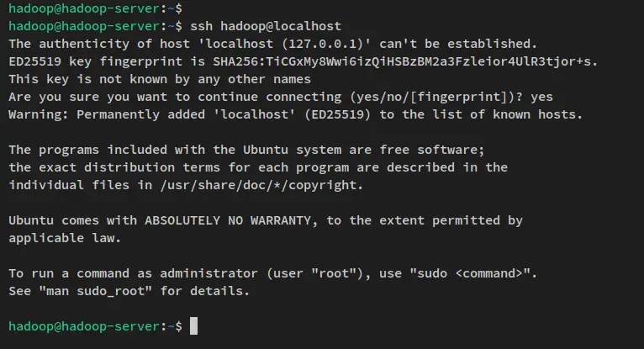Click the '(yes/no/[fingerprint])?' prompt text
The height and width of the screenshot is (349, 644).
pos(436,97)
